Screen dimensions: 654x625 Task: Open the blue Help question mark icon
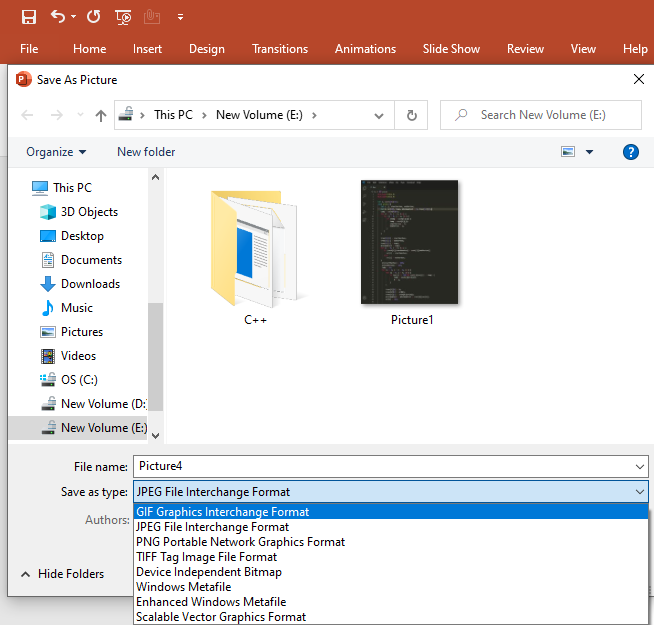click(630, 152)
